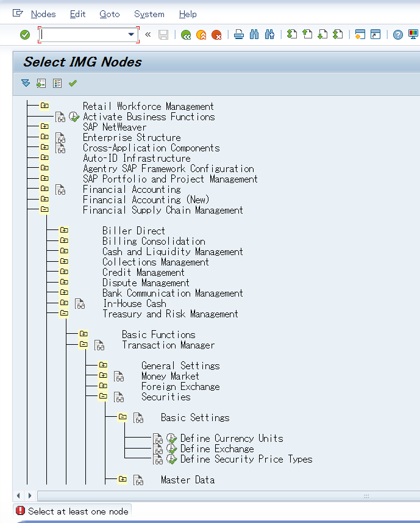Image resolution: width=420 pixels, height=523 pixels.
Task: Select the Credit Management node text
Action: (x=143, y=273)
